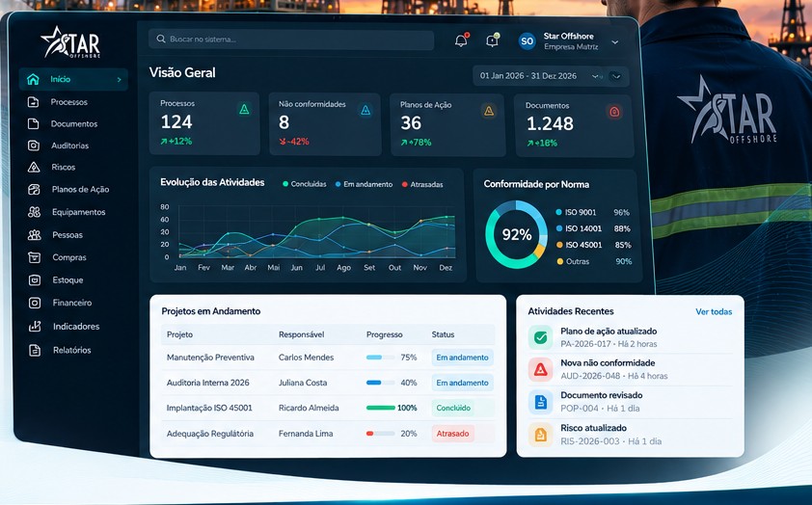Click Em andamento badge for Manutenção Preventiva
The height and width of the screenshot is (505, 812).
tap(463, 358)
